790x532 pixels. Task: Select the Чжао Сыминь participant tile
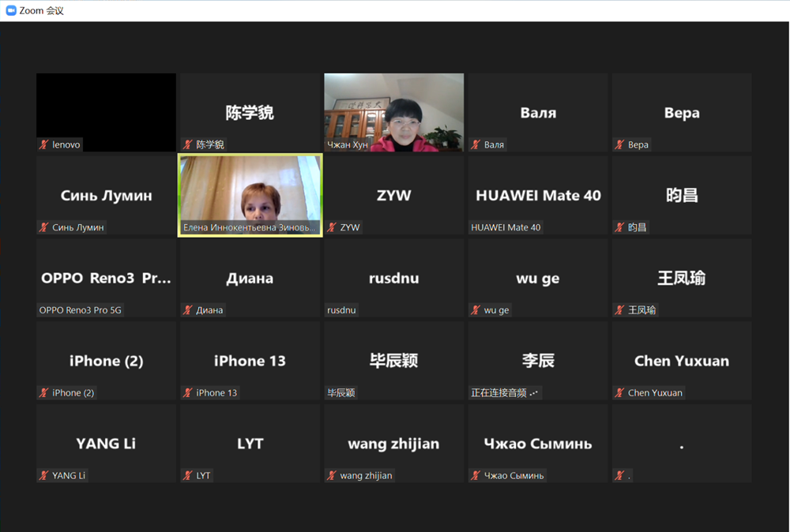pyautogui.click(x=537, y=443)
